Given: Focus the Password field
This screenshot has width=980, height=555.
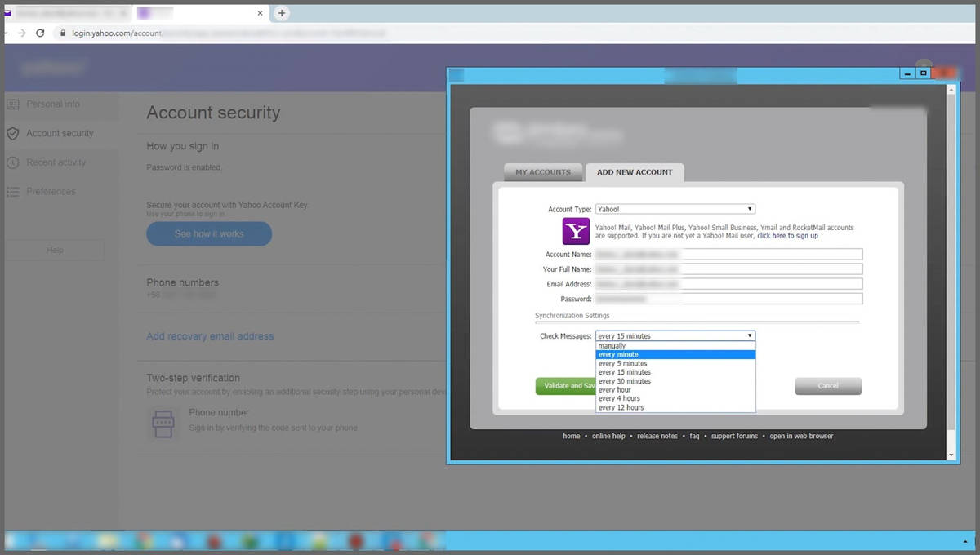Looking at the screenshot, I should 728,299.
